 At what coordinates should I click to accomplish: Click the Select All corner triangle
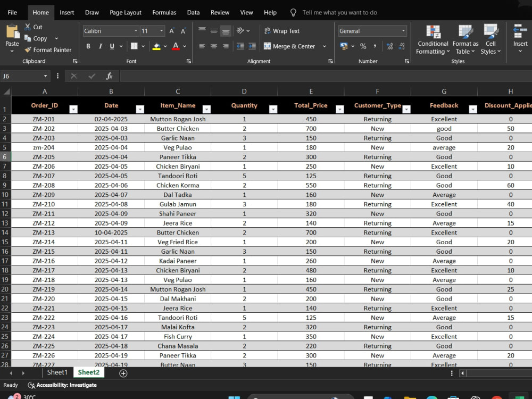pos(6,92)
